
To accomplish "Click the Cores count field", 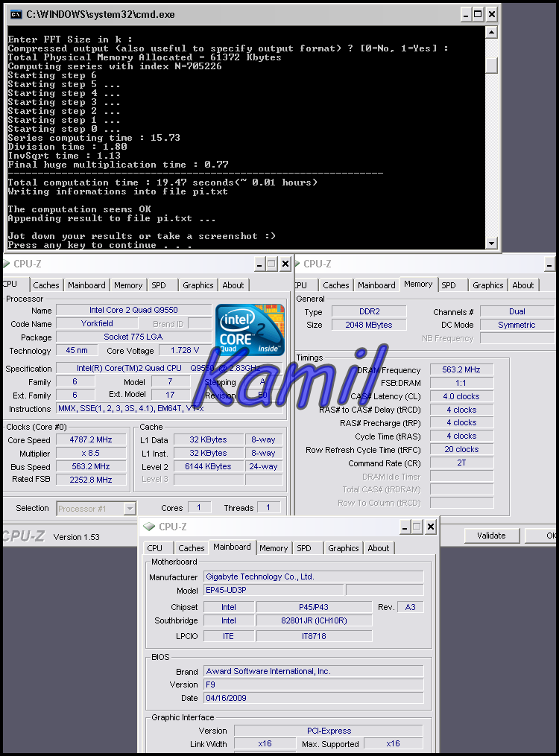I will 199,507.
